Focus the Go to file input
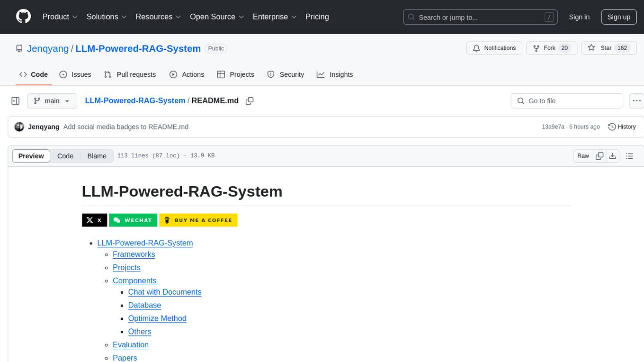This screenshot has width=644, height=362. tap(567, 101)
